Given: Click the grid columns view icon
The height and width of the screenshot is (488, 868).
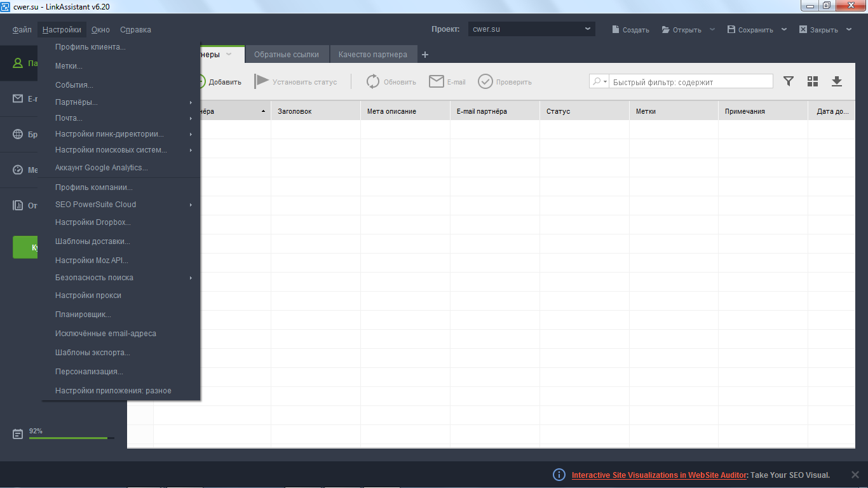Looking at the screenshot, I should [x=813, y=81].
